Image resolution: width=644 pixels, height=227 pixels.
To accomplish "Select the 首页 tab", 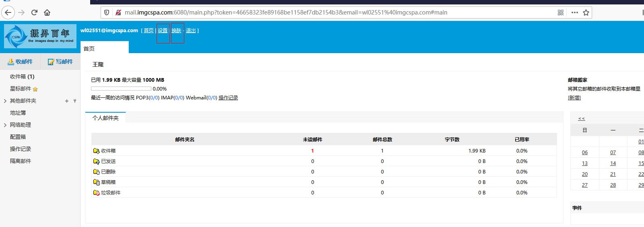I will click(89, 49).
